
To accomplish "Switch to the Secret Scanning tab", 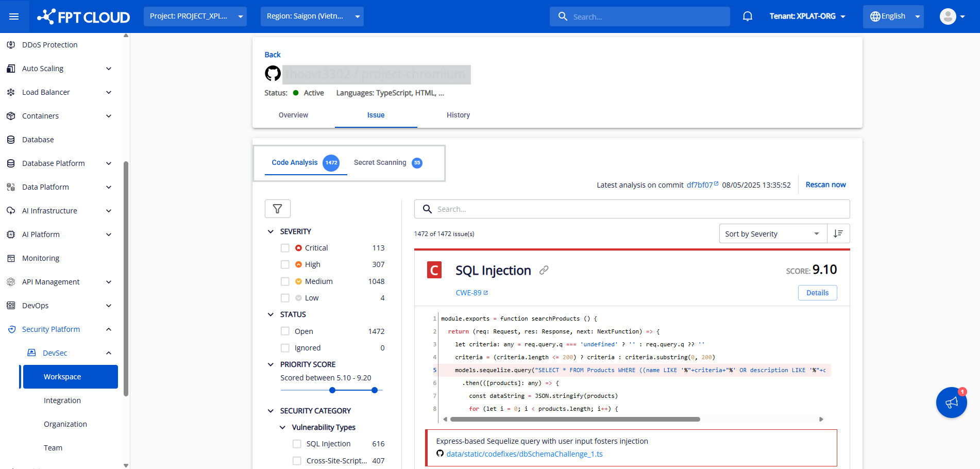I will click(x=388, y=163).
